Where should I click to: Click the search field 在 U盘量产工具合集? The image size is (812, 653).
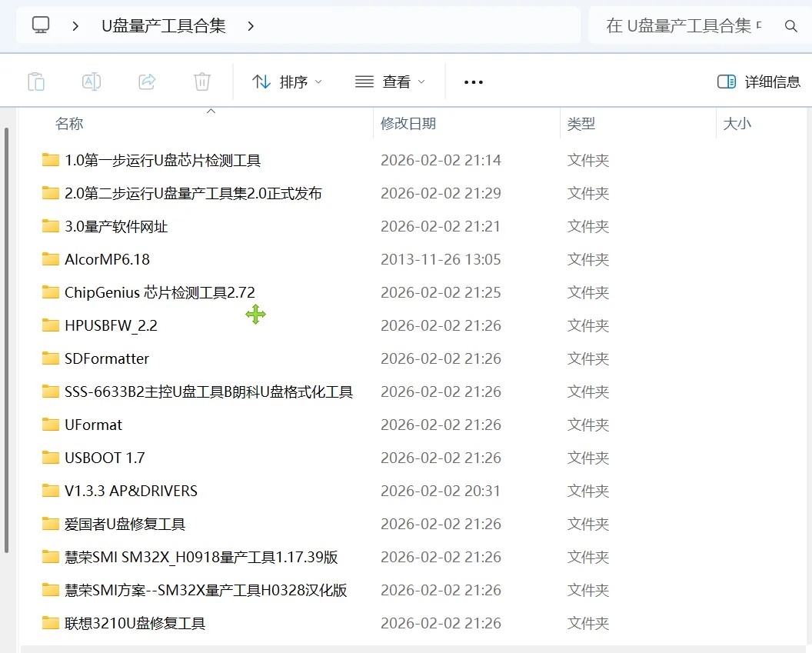point(684,26)
